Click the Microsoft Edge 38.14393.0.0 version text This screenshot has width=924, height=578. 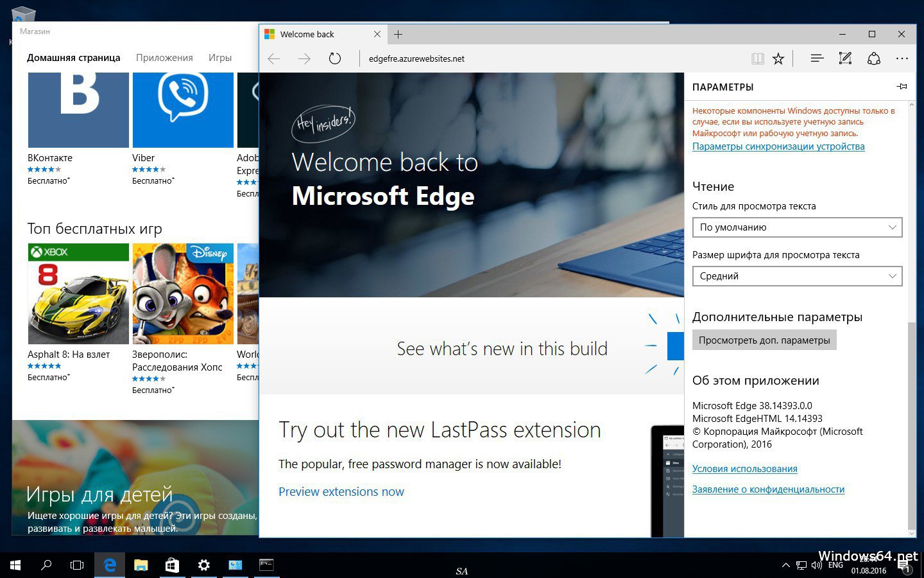click(x=752, y=406)
